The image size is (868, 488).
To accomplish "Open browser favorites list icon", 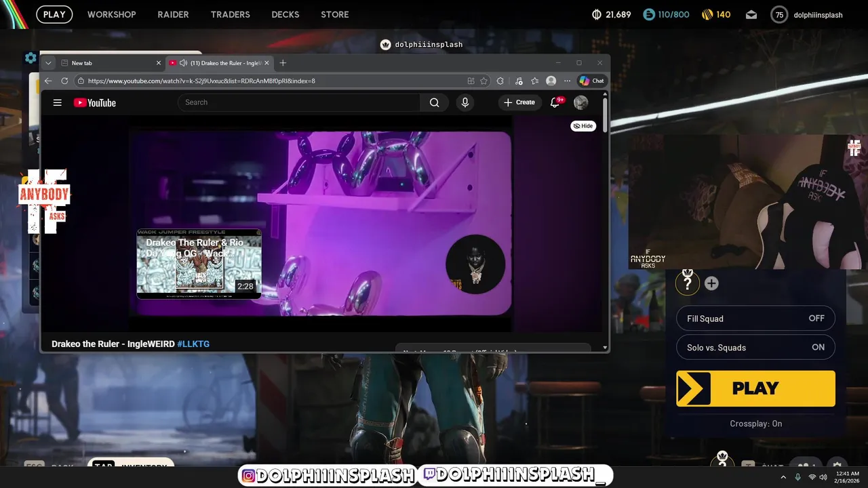I will (534, 81).
